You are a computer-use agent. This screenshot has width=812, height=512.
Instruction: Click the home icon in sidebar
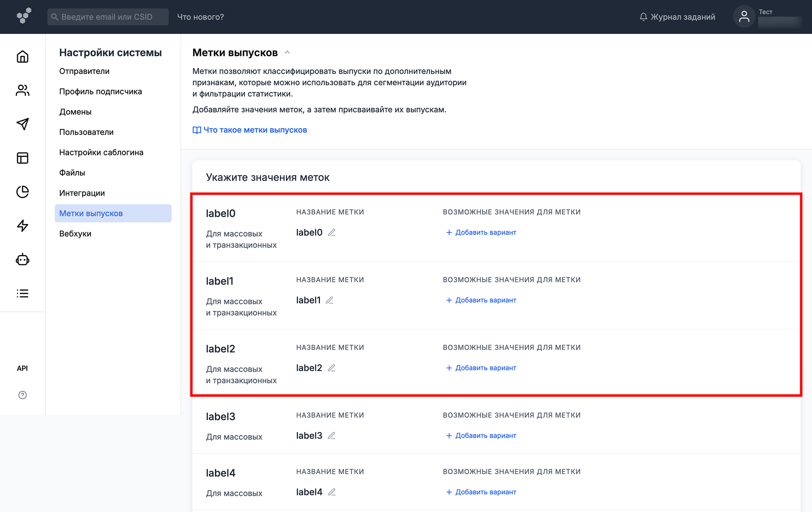click(22, 56)
